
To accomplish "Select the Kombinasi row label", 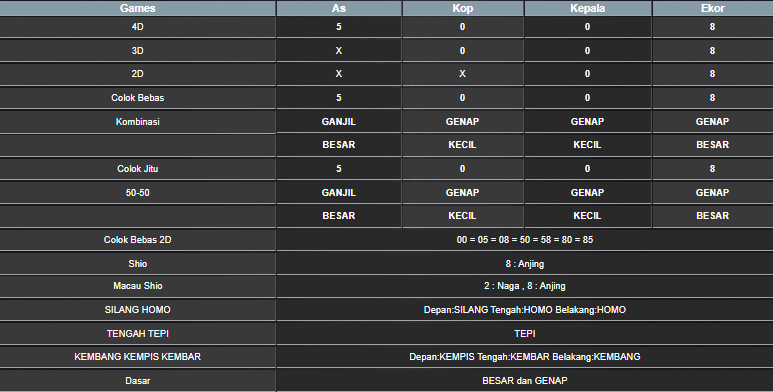I will pos(138,122).
